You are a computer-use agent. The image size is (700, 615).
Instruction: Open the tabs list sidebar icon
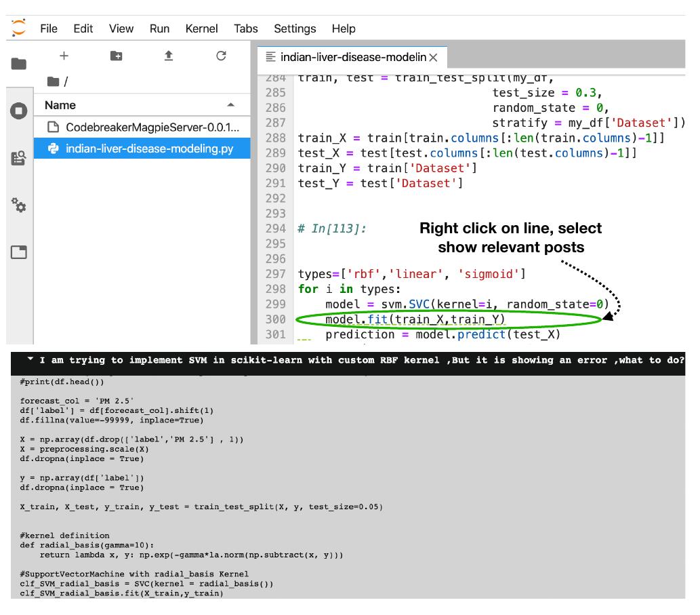point(19,252)
